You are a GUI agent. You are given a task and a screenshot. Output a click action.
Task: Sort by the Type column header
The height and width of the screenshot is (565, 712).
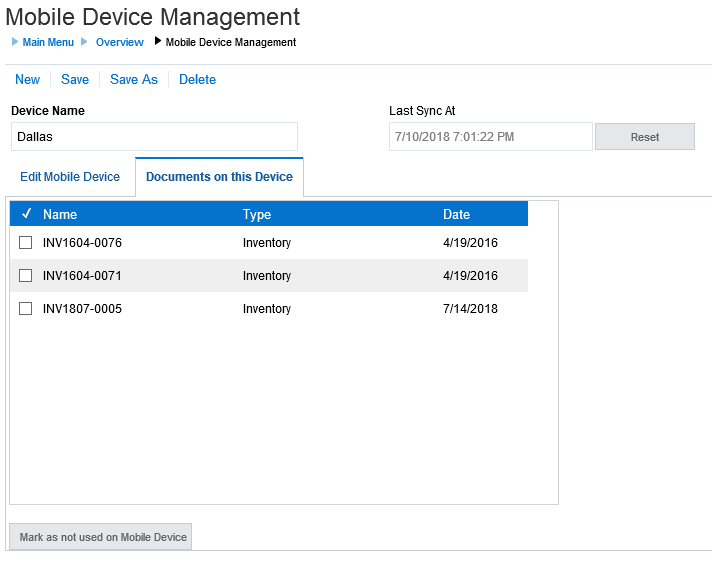click(x=257, y=214)
